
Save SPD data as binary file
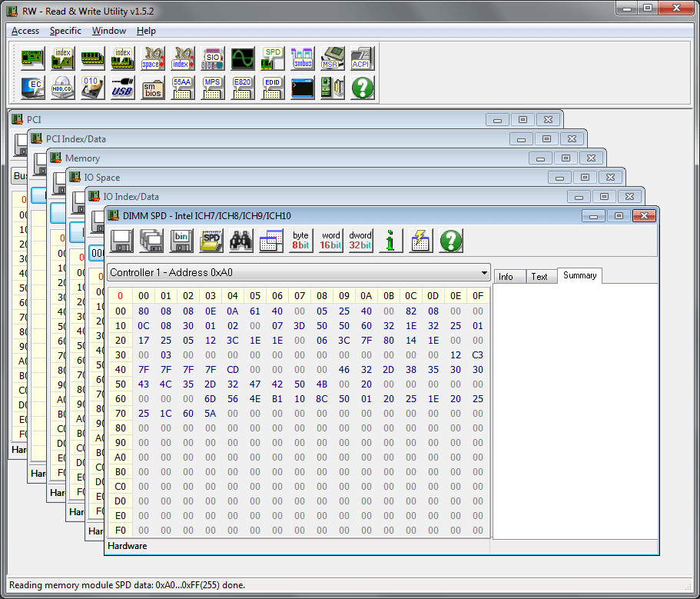181,241
